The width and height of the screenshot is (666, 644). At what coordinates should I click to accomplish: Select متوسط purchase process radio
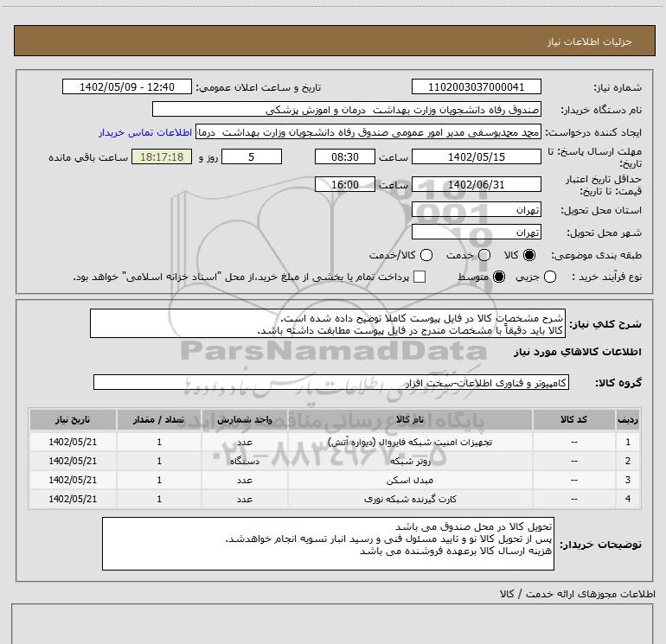click(499, 277)
